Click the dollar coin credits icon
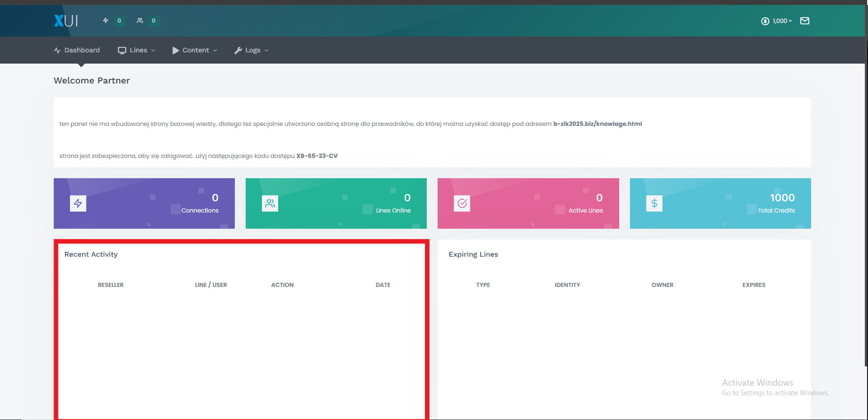The height and width of the screenshot is (420, 868). pyautogui.click(x=765, y=21)
